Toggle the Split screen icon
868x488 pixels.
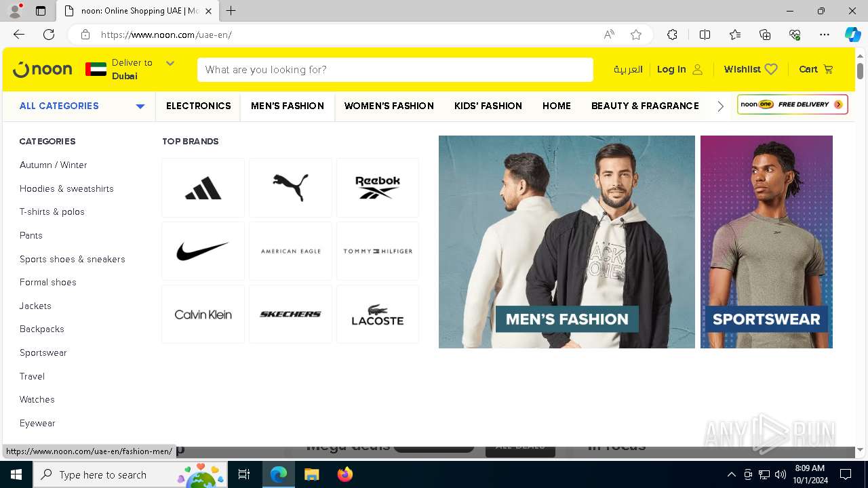tap(705, 35)
